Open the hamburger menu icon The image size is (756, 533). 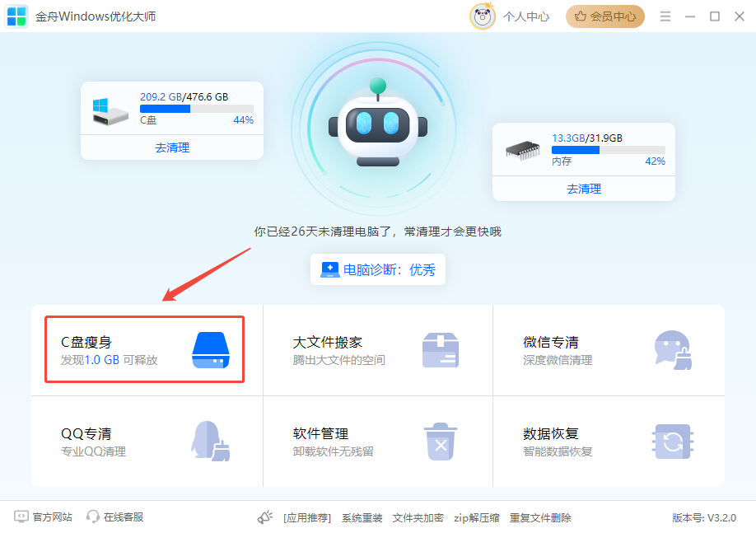point(665,16)
